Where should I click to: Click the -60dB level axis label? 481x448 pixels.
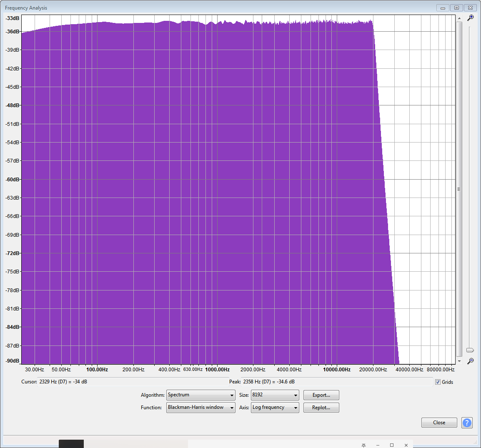coord(12,179)
